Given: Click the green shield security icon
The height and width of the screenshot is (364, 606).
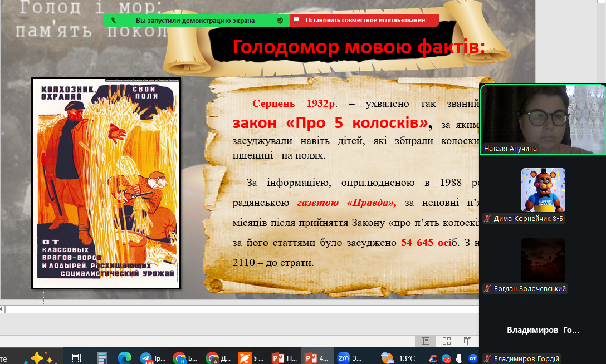Looking at the screenshot, I should click(280, 20).
